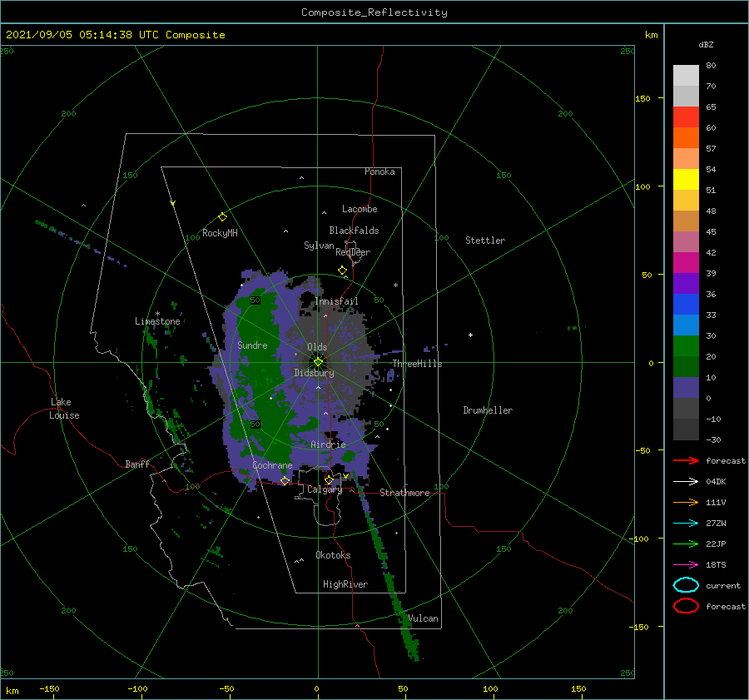
Task: Click the 2021/09/05 05:14:38 UTC timestamp
Action: (x=82, y=35)
